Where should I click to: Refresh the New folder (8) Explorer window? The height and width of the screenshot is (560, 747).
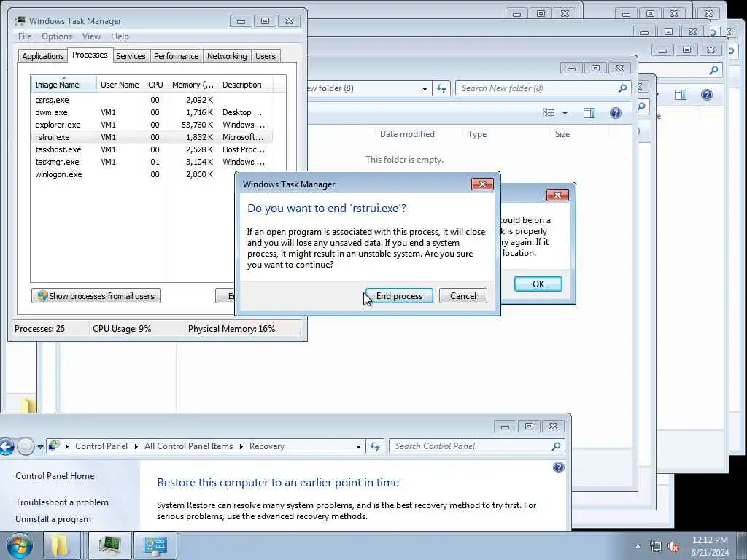click(x=441, y=88)
